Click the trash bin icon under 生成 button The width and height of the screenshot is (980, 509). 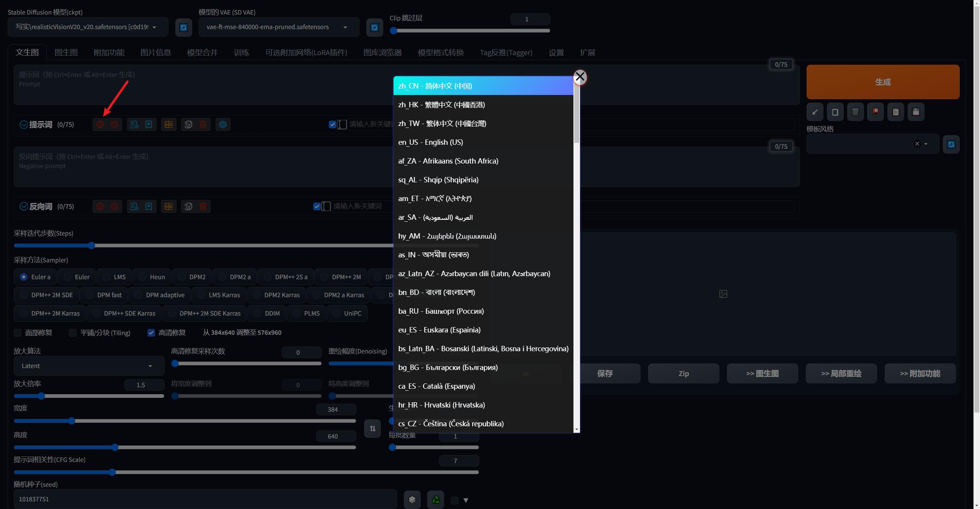[x=855, y=112]
